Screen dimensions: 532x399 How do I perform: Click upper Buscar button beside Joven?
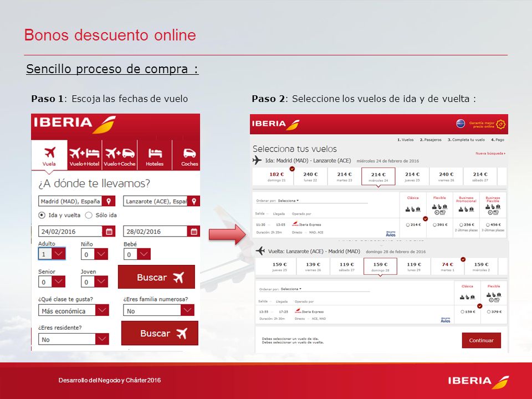click(x=156, y=277)
